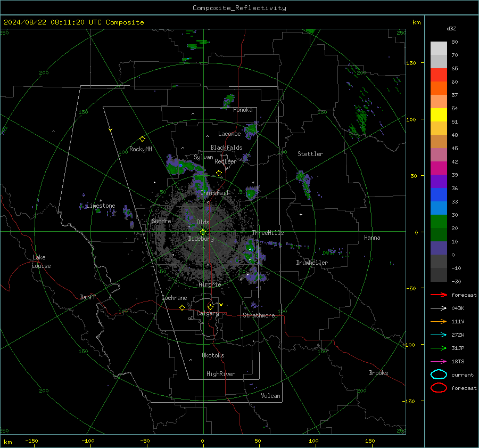Click the RockyMH label
This screenshot has height=448, width=479.
(x=141, y=149)
